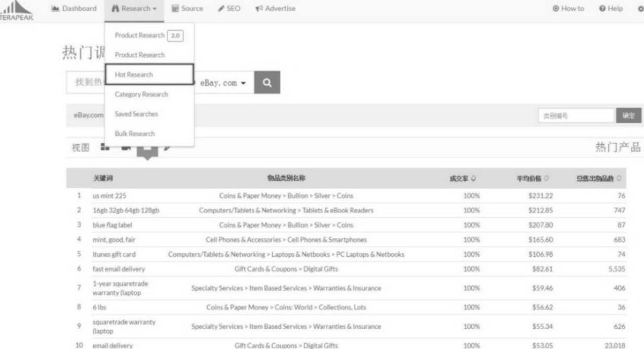Click keyword 'email delivery' in row 10

click(113, 346)
